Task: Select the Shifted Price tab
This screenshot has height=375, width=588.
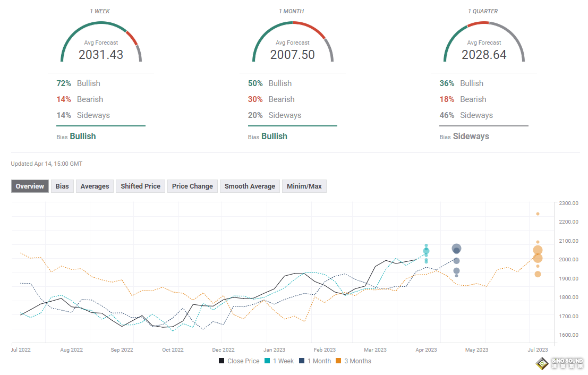Action: pyautogui.click(x=140, y=186)
